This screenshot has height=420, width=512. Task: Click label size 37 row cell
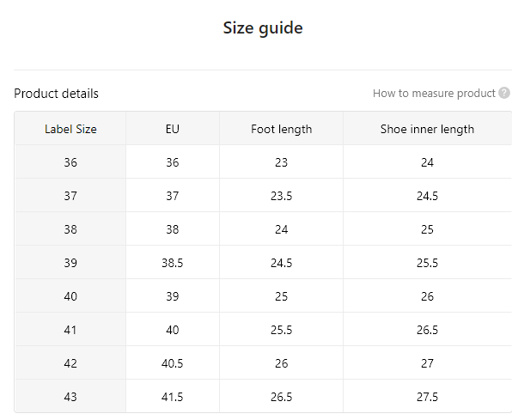(70, 196)
